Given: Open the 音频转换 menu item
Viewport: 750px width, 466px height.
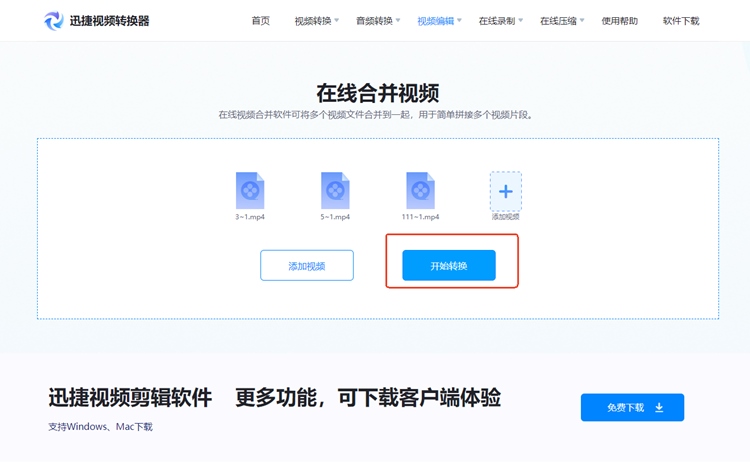Looking at the screenshot, I should pos(374,21).
